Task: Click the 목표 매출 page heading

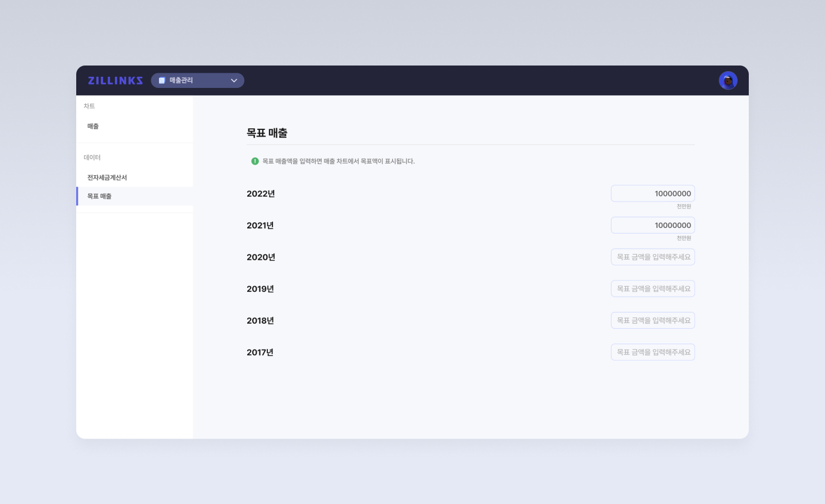Action: [x=267, y=133]
